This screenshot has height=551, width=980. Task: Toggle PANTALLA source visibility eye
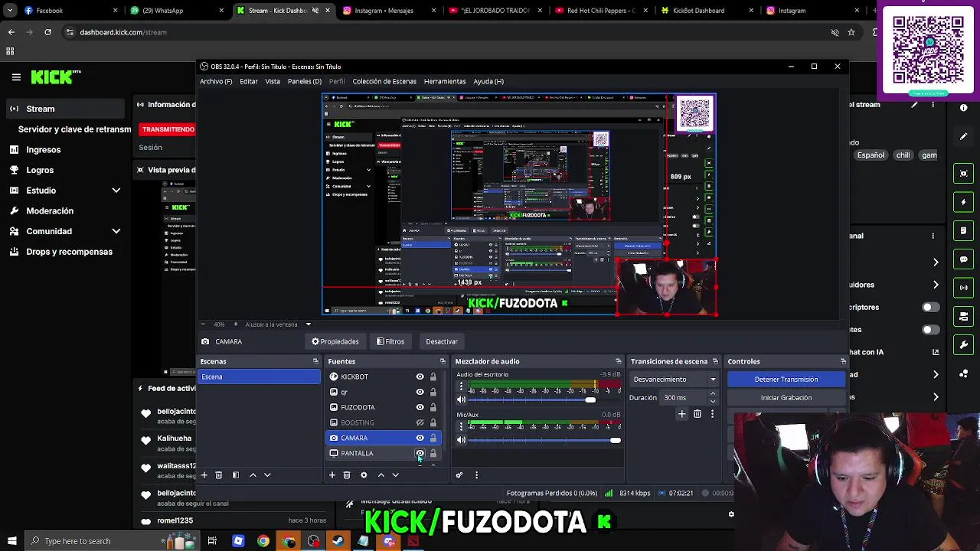tap(420, 453)
